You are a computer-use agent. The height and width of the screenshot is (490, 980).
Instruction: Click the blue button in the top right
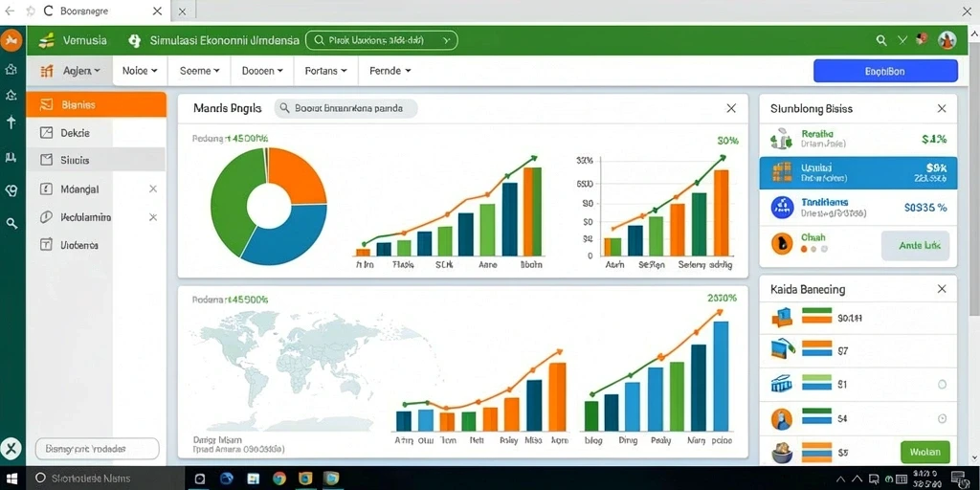click(x=885, y=71)
